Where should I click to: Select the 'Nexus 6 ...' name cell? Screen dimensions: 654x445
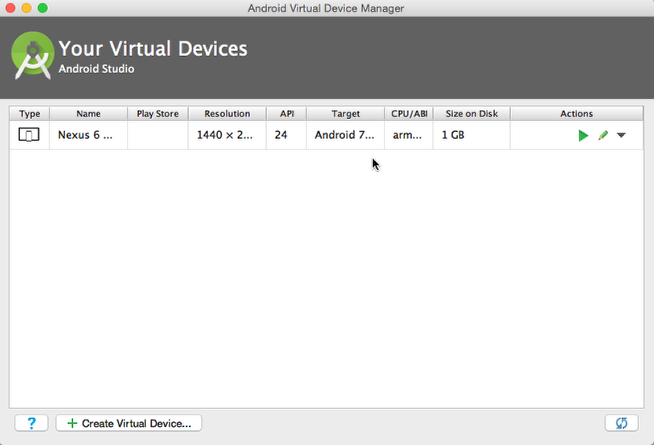click(x=88, y=135)
